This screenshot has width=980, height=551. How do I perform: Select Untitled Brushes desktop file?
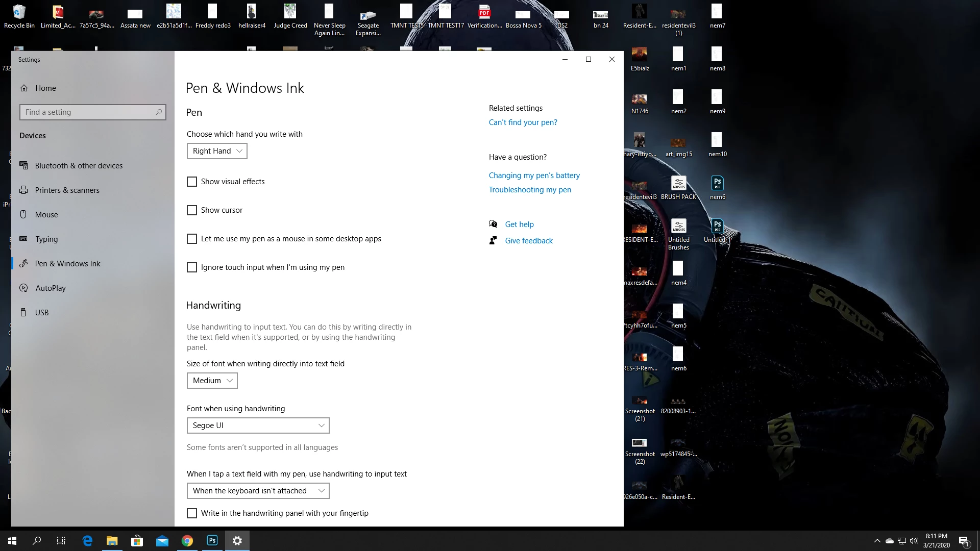[x=678, y=234]
